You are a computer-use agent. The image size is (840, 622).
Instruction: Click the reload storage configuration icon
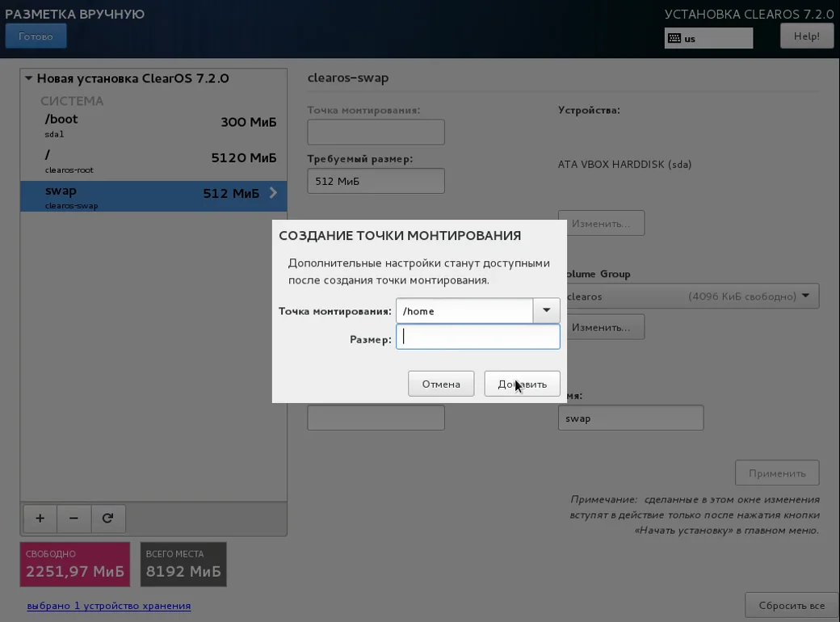tap(107, 518)
